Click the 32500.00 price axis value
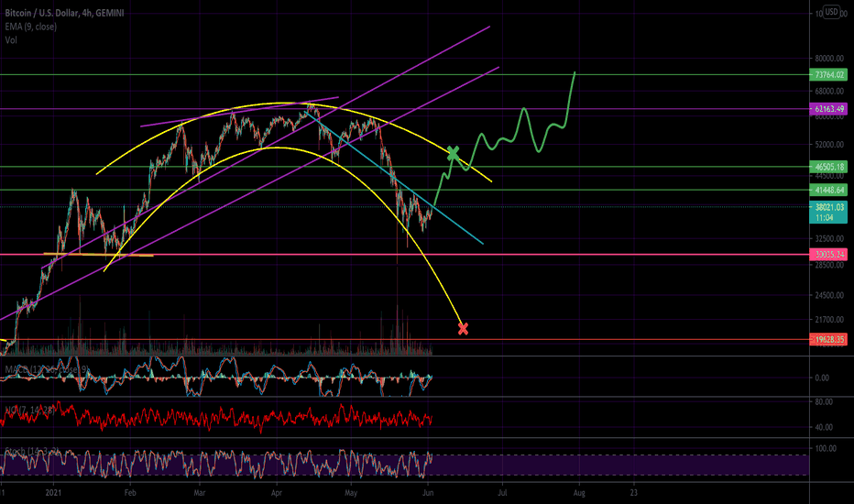 click(829, 238)
